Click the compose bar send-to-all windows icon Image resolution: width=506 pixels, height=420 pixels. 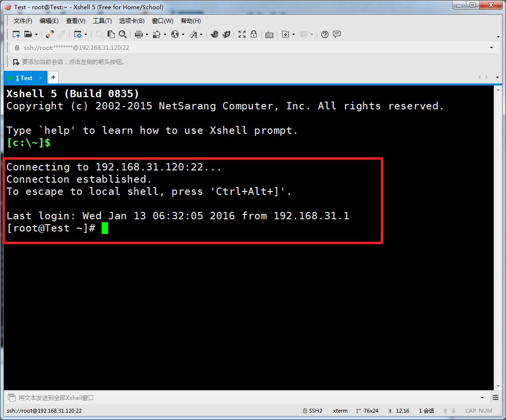(x=12, y=398)
